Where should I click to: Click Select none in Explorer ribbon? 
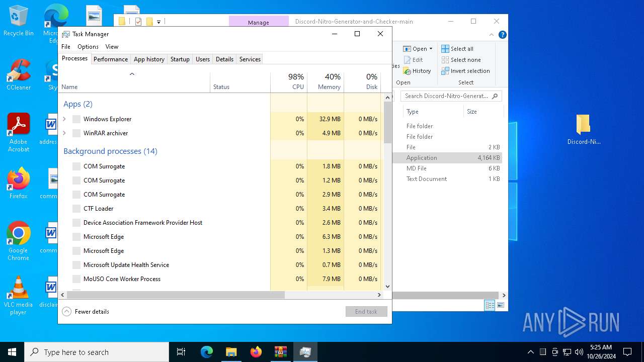pos(461,60)
